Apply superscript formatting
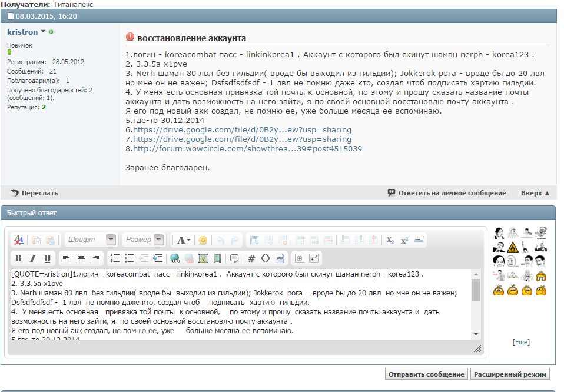Screen dimensions: 564x392 [404, 240]
